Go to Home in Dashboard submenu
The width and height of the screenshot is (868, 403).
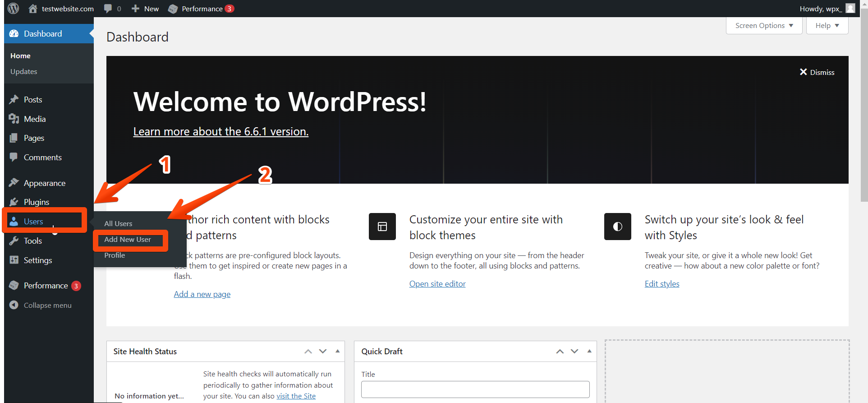click(x=20, y=56)
